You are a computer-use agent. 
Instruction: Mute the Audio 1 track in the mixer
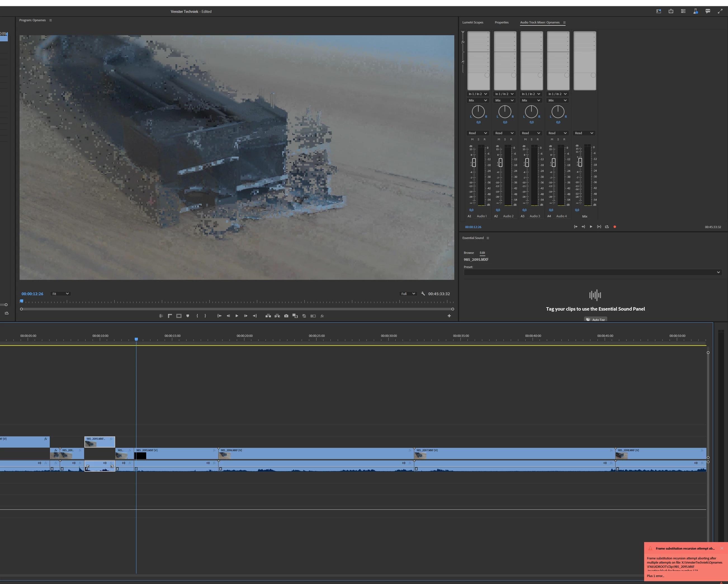click(x=472, y=140)
